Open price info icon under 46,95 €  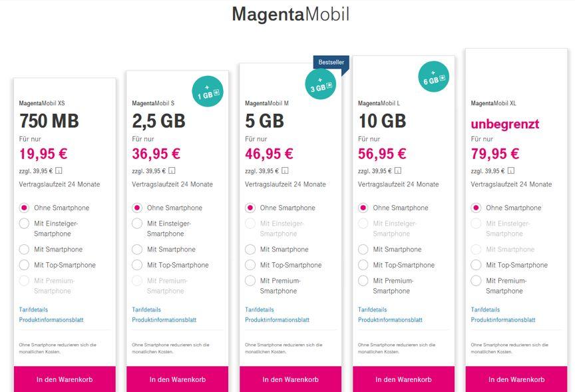[x=285, y=170]
